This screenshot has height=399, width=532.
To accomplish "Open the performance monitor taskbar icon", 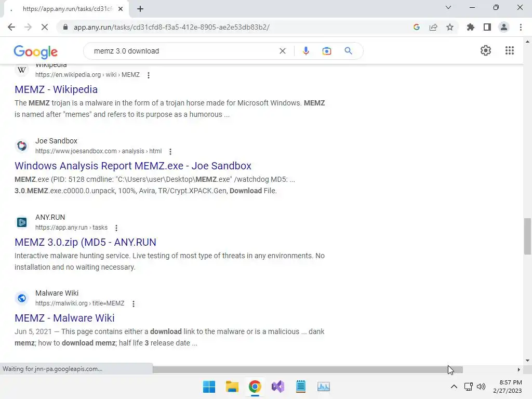I will coord(323,387).
